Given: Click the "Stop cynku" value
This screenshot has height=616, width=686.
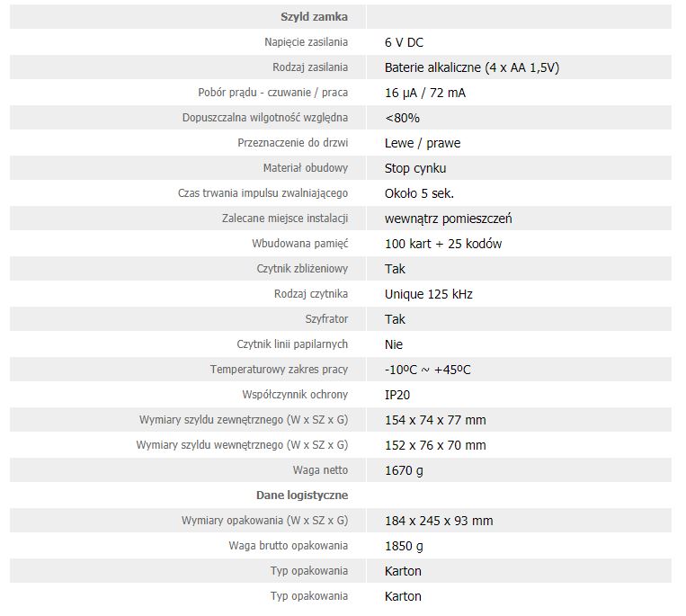Looking at the screenshot, I should tap(415, 168).
